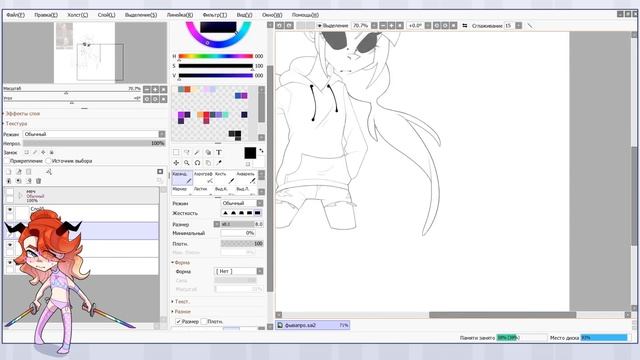Choose the Pencil (Каранд.) brush
The image size is (640, 360).
tap(182, 177)
